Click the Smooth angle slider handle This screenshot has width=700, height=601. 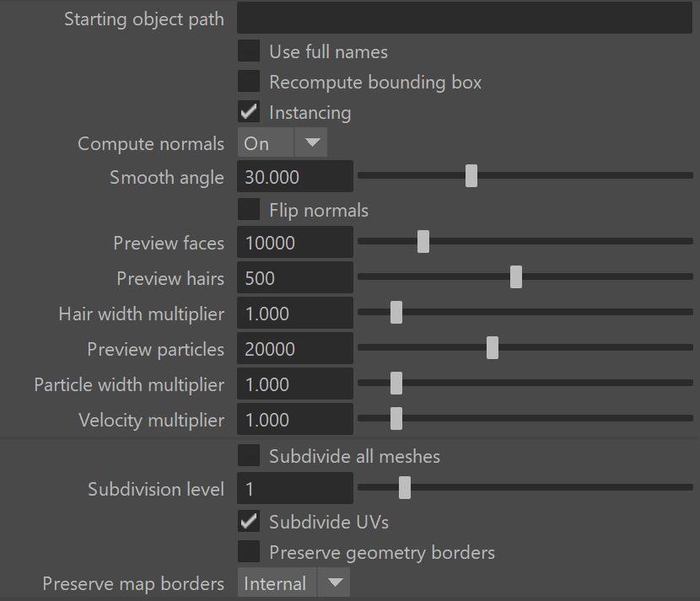[x=471, y=176]
